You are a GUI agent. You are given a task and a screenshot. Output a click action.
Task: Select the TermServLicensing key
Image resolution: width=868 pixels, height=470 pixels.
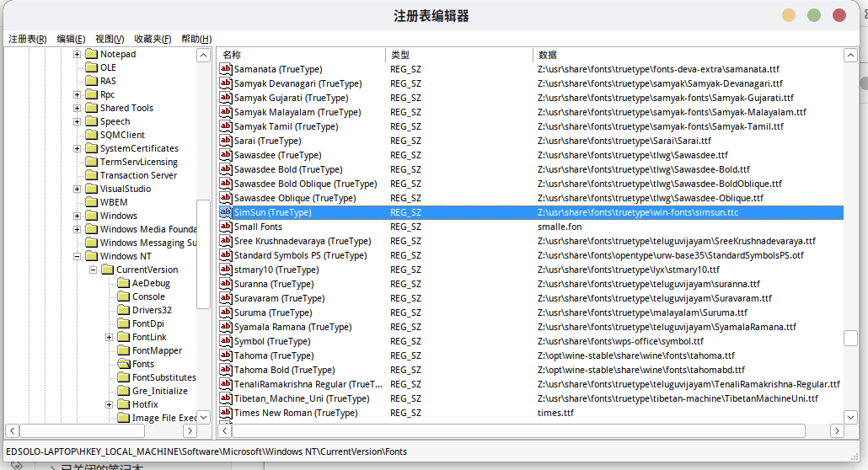tap(138, 162)
